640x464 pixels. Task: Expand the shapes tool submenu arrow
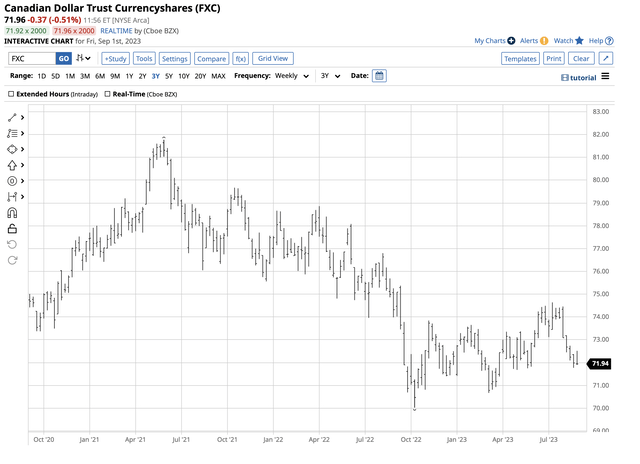click(x=22, y=149)
